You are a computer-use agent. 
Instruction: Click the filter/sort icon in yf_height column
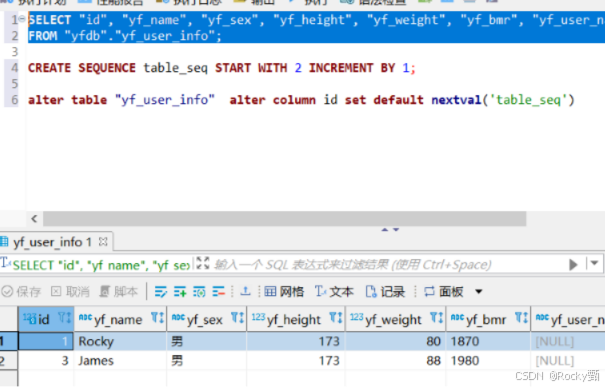pyautogui.click(x=336, y=318)
